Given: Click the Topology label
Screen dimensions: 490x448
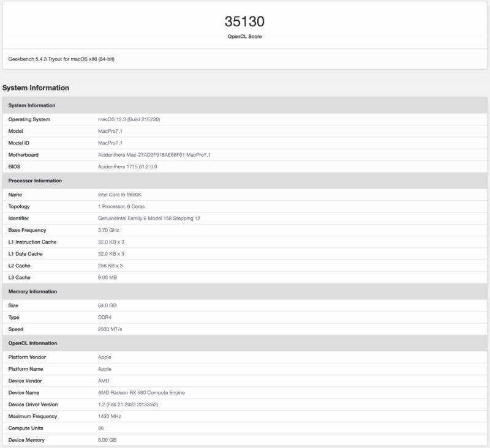Looking at the screenshot, I should [19, 206].
